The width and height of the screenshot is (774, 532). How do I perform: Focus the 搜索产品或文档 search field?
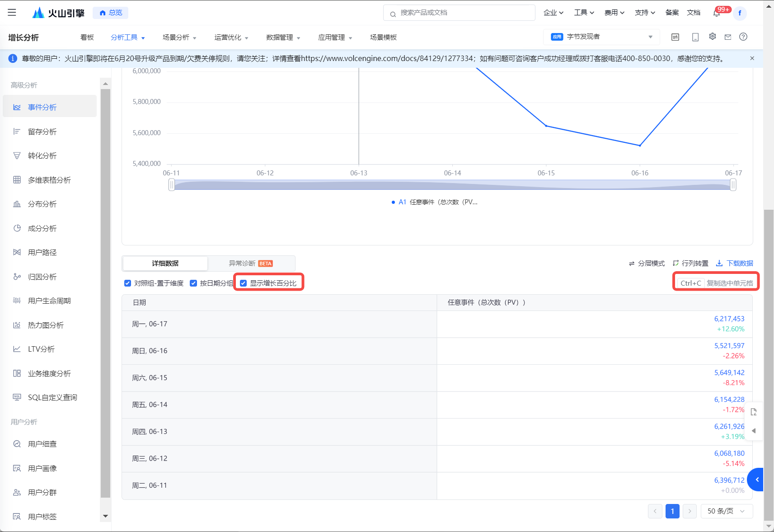coord(459,13)
